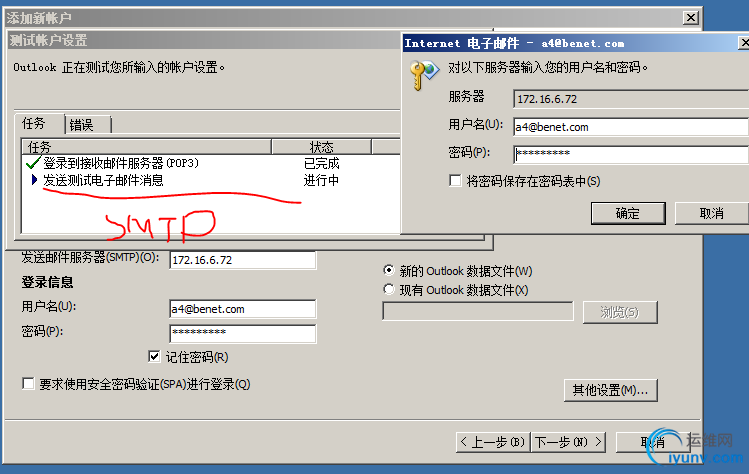749x474 pixels.
Task: Confirm credentials with 确定 button
Action: [x=628, y=213]
